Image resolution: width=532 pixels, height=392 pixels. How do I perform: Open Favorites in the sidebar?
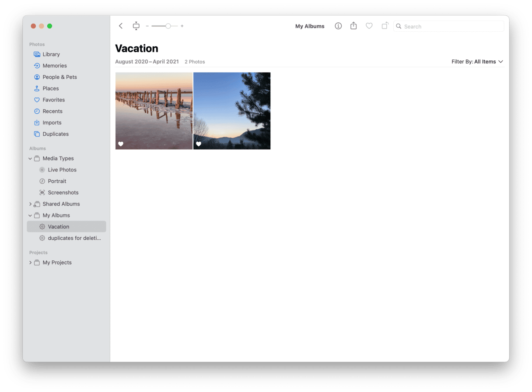point(66,100)
